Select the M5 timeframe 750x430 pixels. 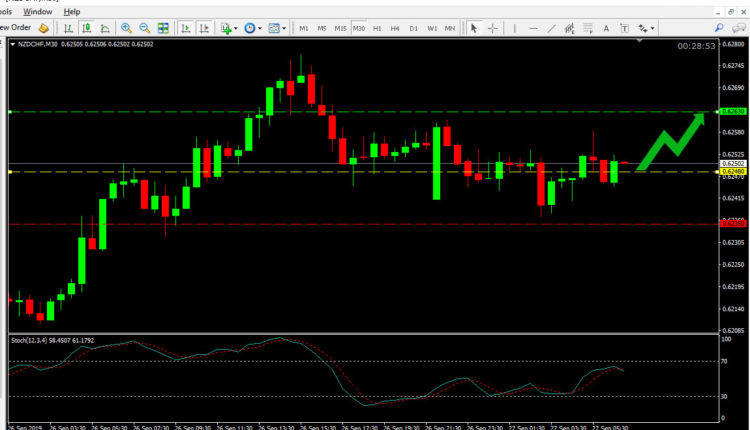click(322, 28)
